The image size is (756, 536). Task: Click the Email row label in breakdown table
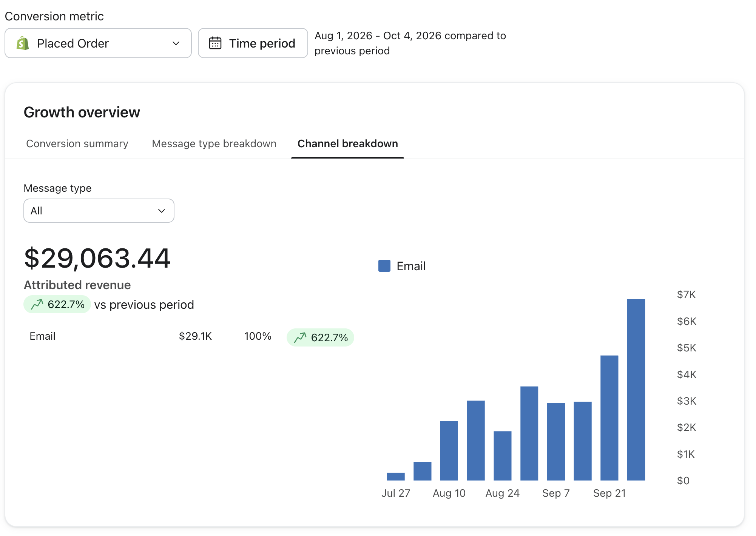coord(43,336)
